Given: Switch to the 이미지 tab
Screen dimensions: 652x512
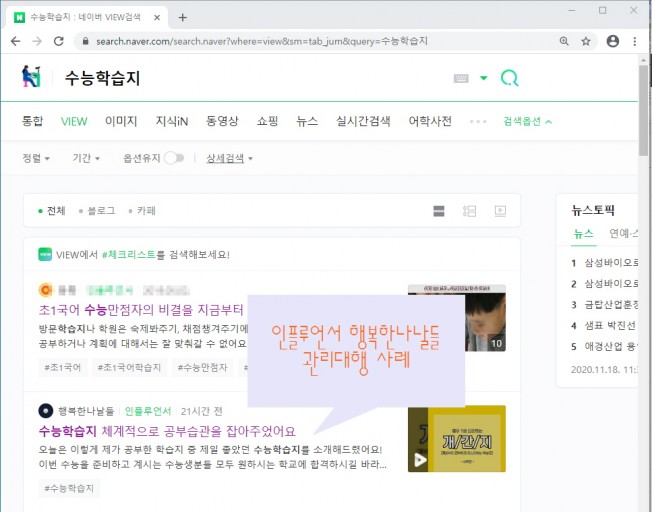Looking at the screenshot, I should pos(121,121).
